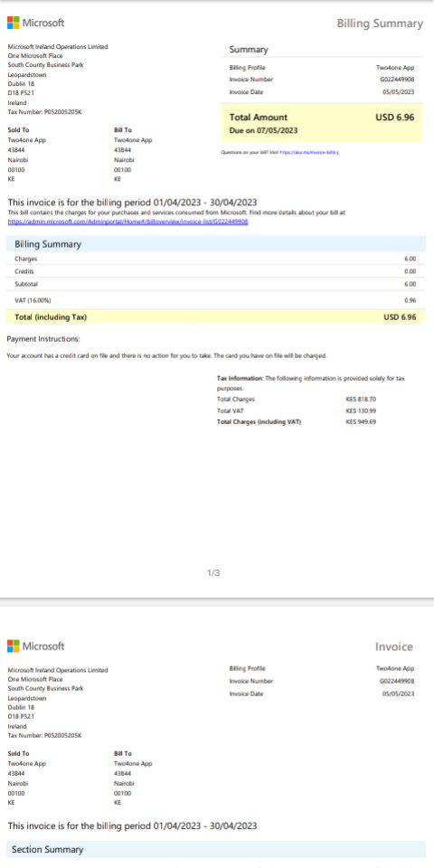Click the 'Invoice' page title heading
434x868 pixels.
click(x=394, y=646)
